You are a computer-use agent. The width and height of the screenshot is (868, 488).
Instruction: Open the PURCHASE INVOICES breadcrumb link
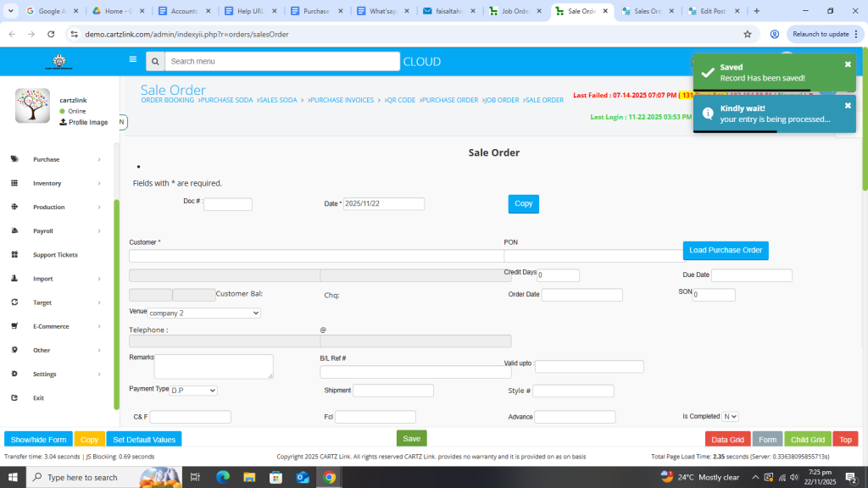click(342, 100)
